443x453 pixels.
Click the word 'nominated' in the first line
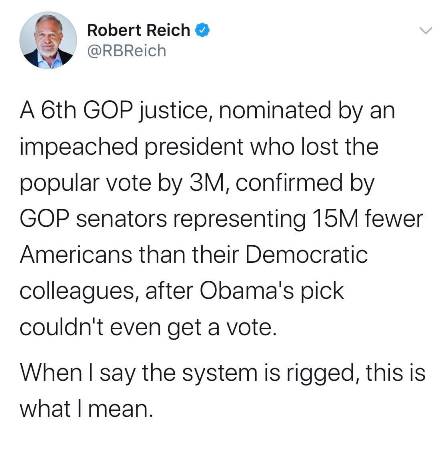point(275,110)
